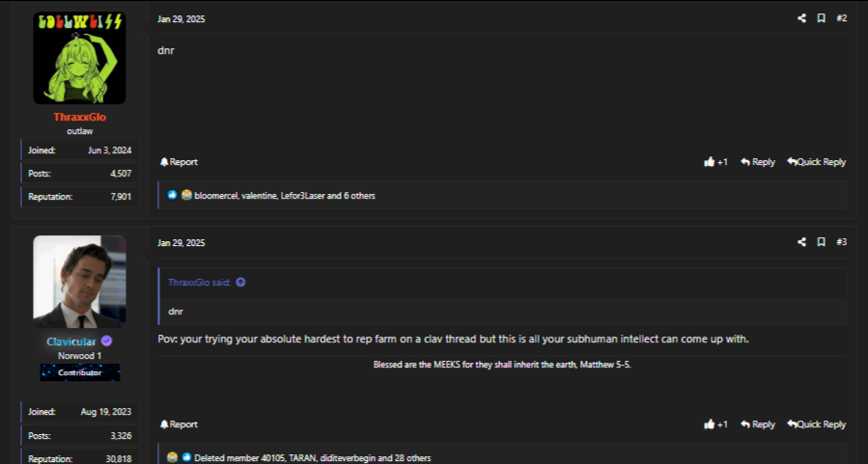Click Clavicular's avatar photo
Image resolution: width=868 pixels, height=464 pixels.
tap(79, 282)
